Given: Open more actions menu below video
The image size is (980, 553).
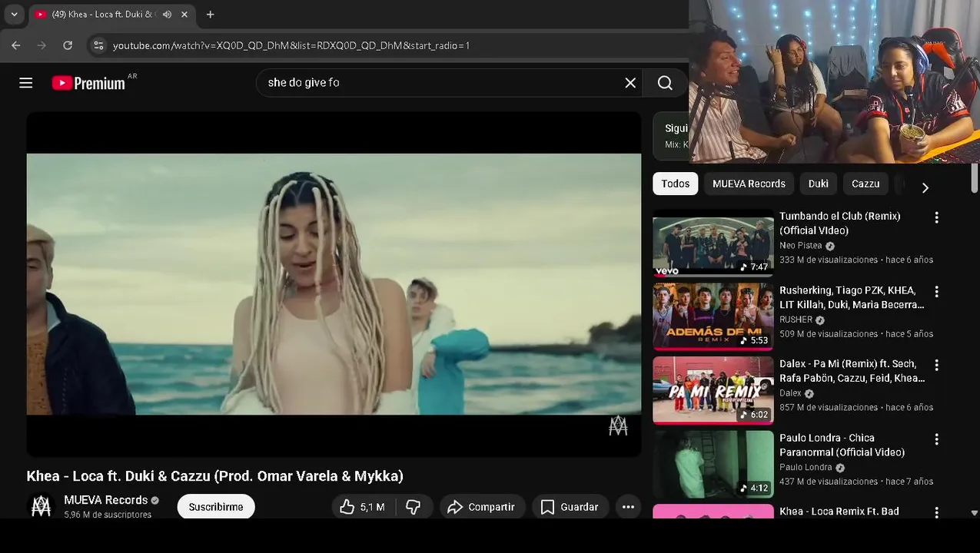Looking at the screenshot, I should coord(628,507).
